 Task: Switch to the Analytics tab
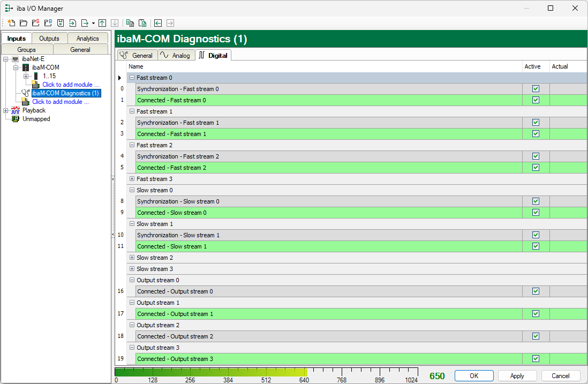click(x=87, y=39)
